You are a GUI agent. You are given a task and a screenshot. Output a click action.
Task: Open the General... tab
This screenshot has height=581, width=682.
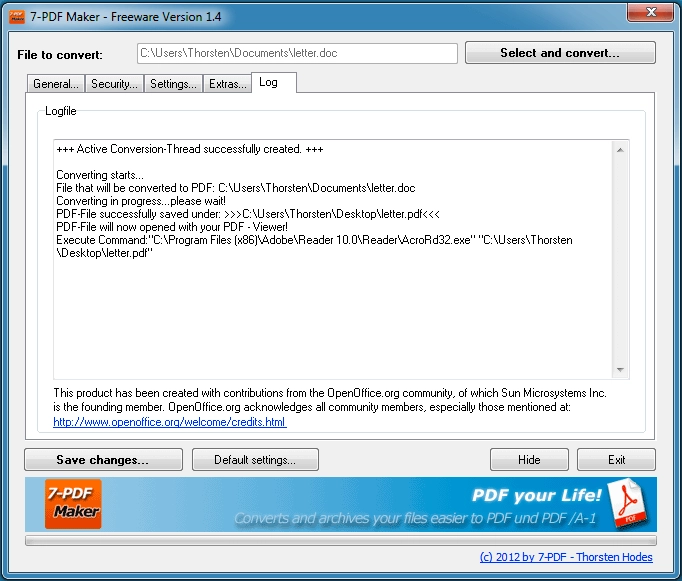(x=56, y=83)
